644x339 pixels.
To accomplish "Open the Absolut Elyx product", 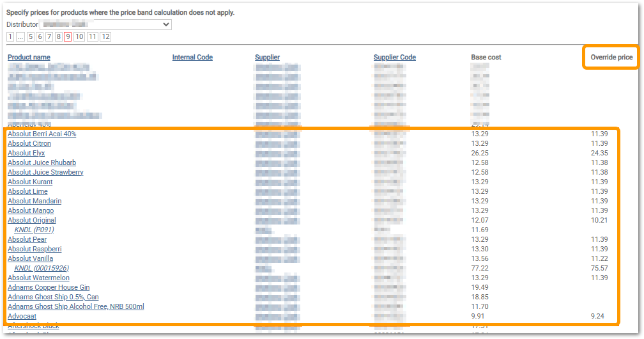I will 26,153.
